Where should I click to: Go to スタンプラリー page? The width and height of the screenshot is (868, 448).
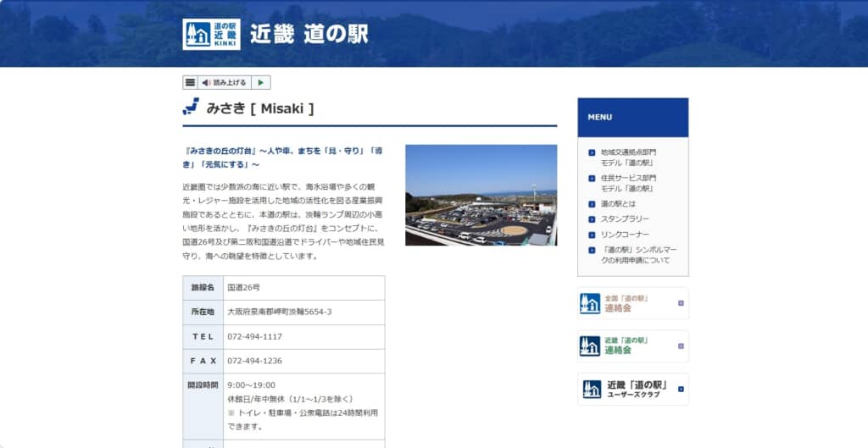coord(625,219)
